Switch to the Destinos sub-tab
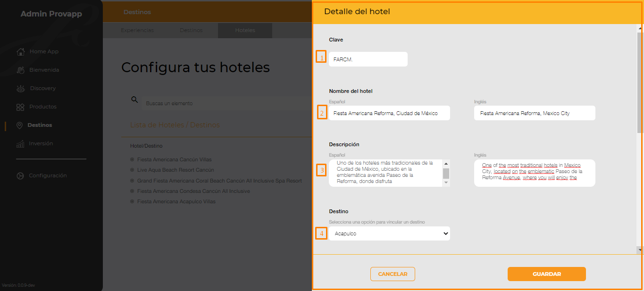The image size is (644, 291). (191, 30)
